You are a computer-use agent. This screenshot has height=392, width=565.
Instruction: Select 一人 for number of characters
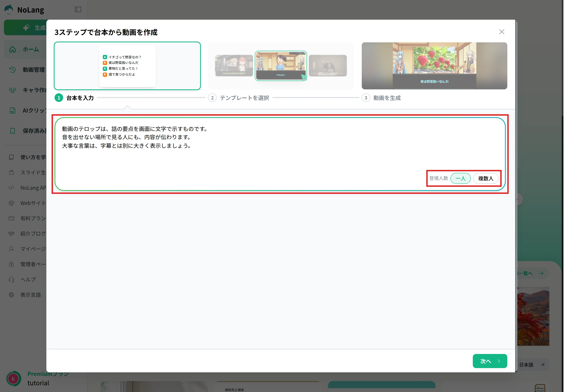point(460,178)
